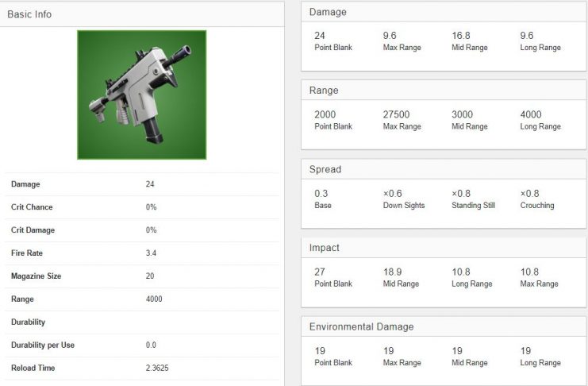Select the Range row label in Basic Info
The height and width of the screenshot is (386, 588).
[22, 299]
